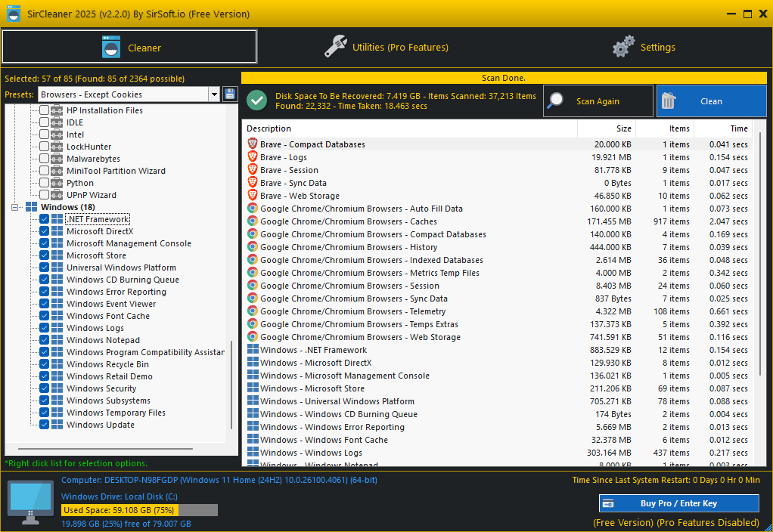This screenshot has width=773, height=532.
Task: Click the Windows icon beside Windows - Microsoft DirectX
Action: click(x=253, y=362)
